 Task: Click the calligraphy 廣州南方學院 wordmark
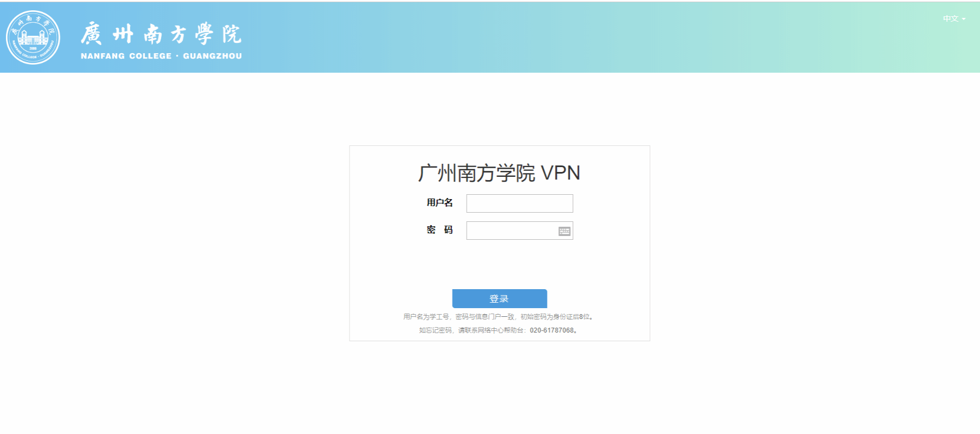tap(161, 34)
